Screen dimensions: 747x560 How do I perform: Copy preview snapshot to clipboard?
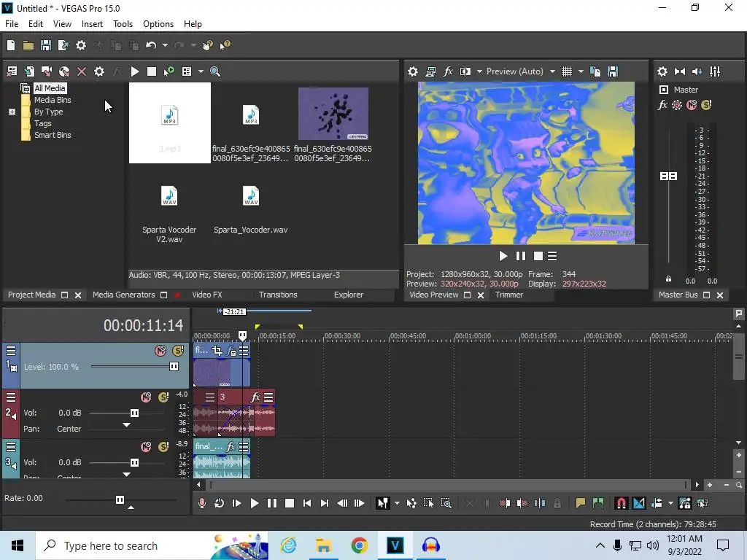point(595,71)
